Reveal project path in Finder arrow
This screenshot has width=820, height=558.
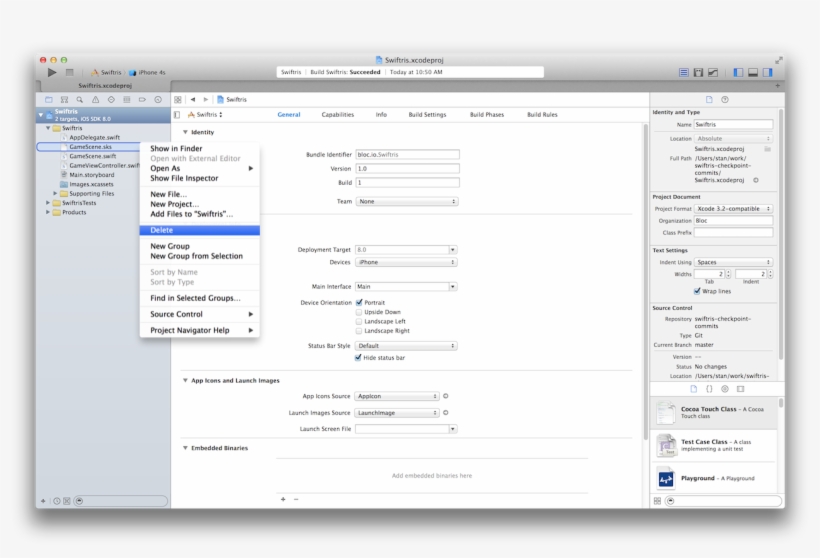756,180
